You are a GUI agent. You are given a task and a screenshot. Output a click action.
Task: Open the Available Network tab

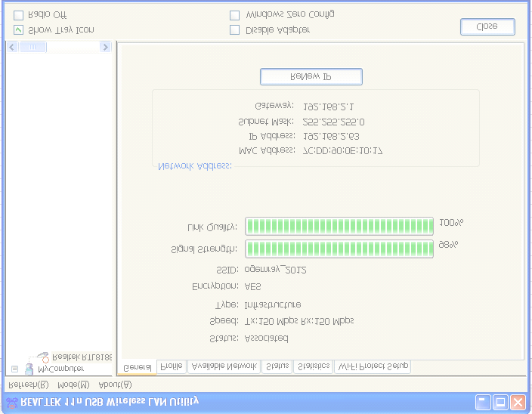[x=224, y=366]
